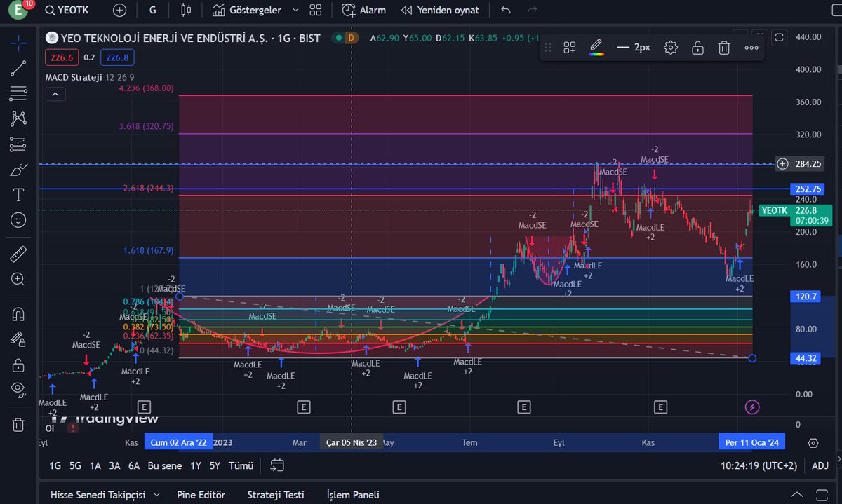Open the 10:24:19 (UTC+2) timezone menu
Image resolution: width=842 pixels, height=504 pixels.
click(759, 465)
